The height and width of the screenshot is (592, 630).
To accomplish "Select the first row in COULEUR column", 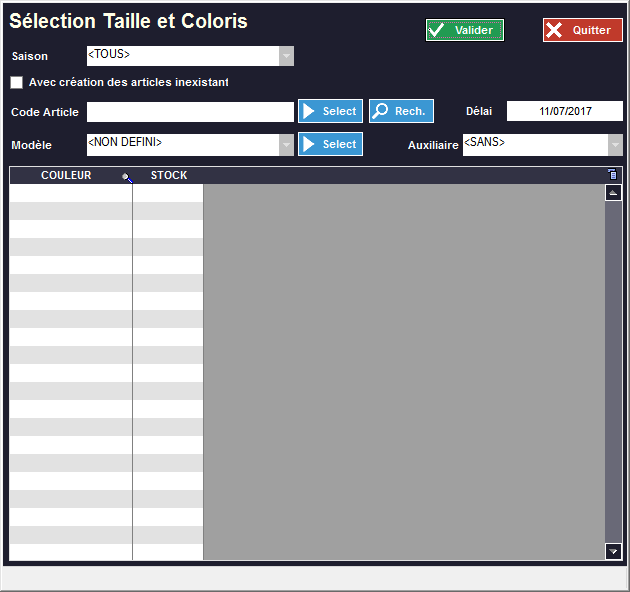I will tap(70, 193).
